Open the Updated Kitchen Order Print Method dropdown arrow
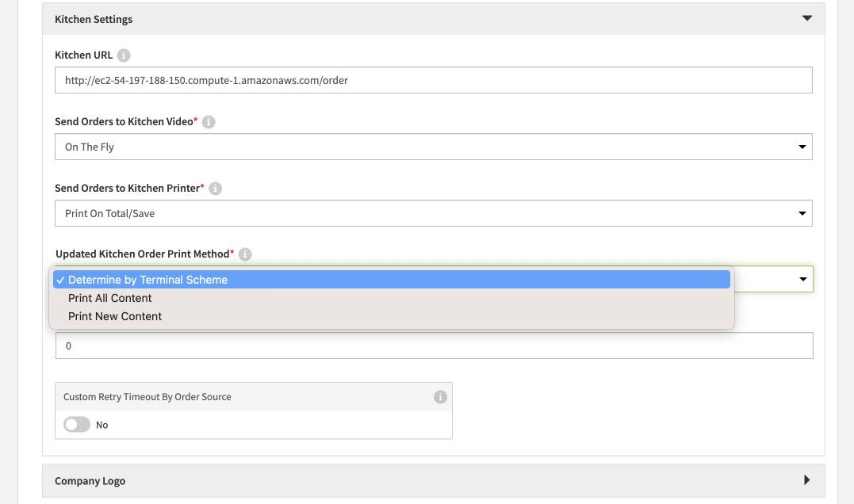This screenshot has width=854, height=504. pyautogui.click(x=802, y=279)
